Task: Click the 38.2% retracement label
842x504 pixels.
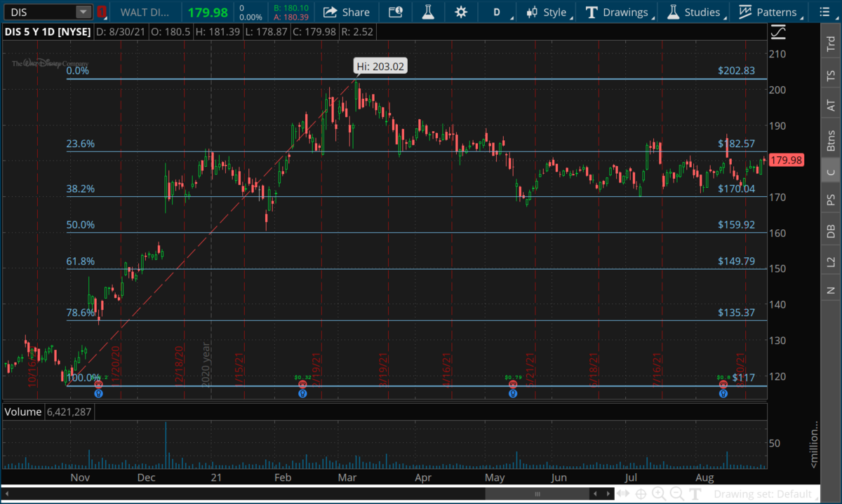Action: tap(81, 189)
